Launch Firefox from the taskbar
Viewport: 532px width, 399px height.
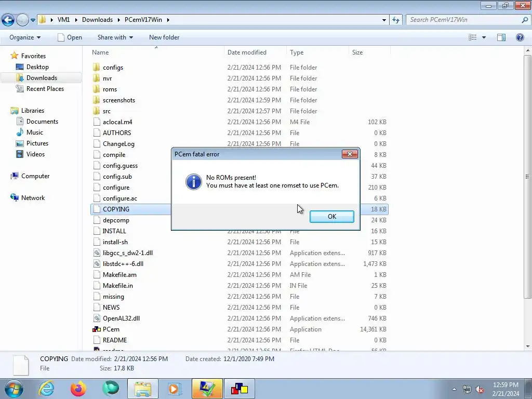click(x=78, y=389)
